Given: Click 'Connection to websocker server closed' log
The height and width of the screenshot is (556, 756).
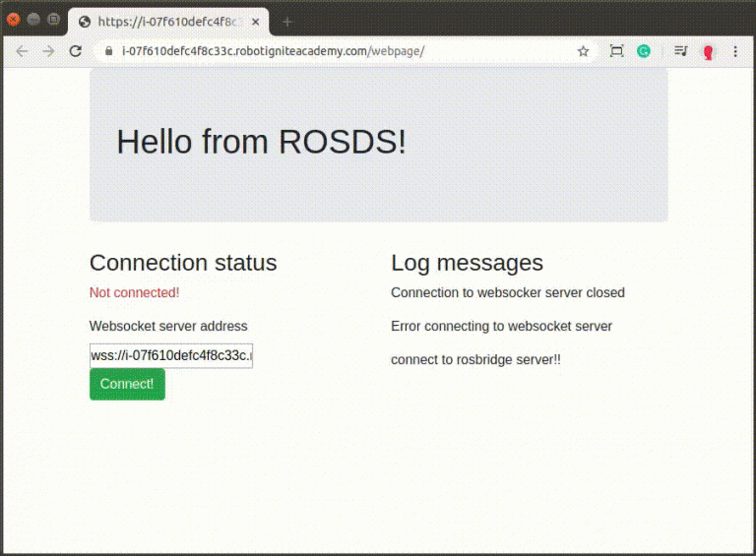Looking at the screenshot, I should tap(508, 292).
